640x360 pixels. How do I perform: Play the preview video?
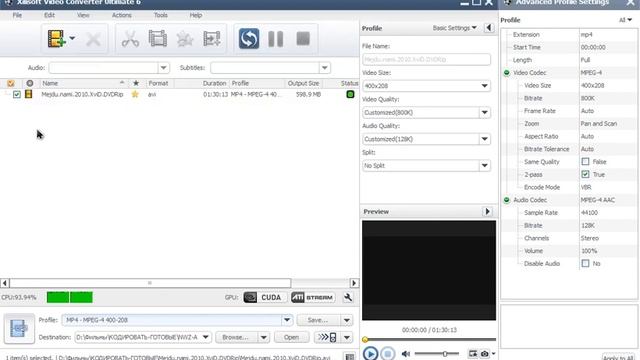[370, 353]
